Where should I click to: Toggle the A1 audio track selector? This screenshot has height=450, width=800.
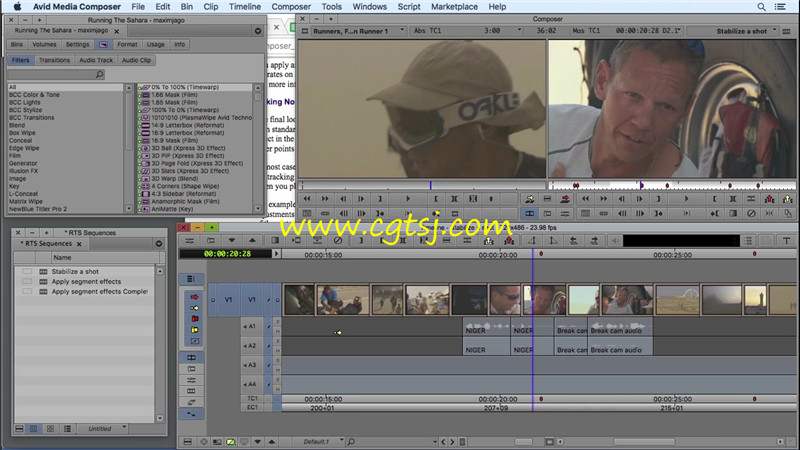(x=252, y=327)
